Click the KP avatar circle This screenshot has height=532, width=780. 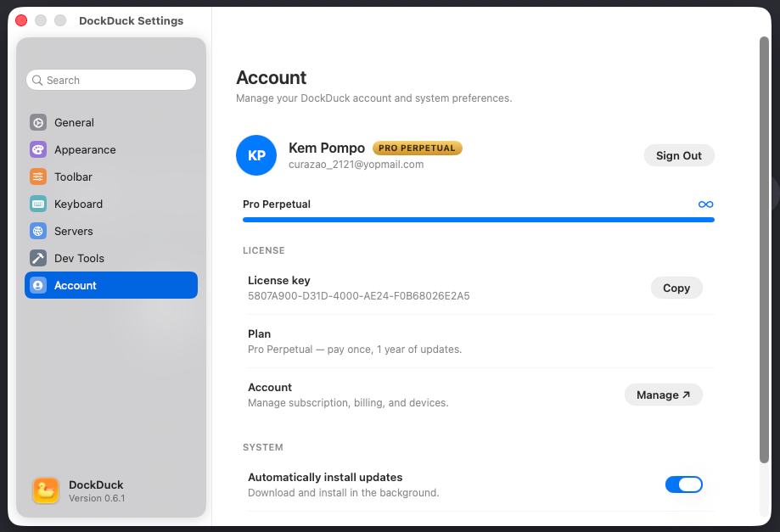[256, 155]
